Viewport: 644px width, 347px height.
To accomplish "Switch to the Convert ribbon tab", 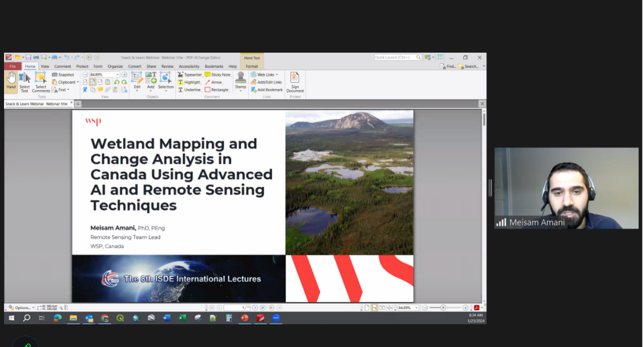I will tap(134, 66).
